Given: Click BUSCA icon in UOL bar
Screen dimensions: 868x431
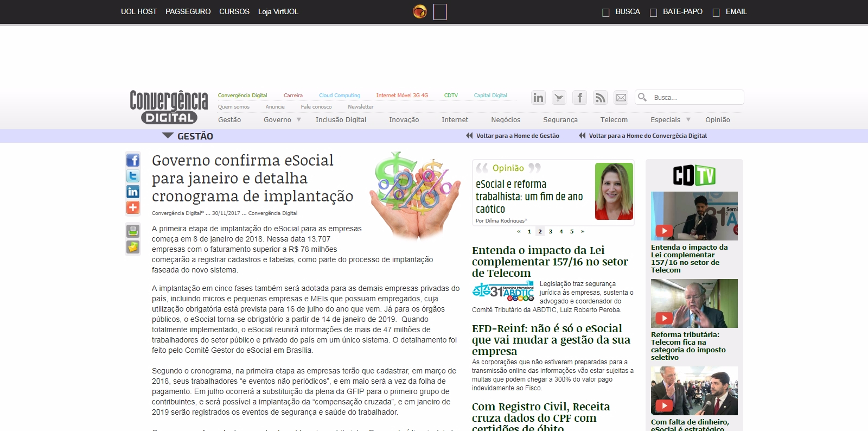Looking at the screenshot, I should (x=606, y=12).
